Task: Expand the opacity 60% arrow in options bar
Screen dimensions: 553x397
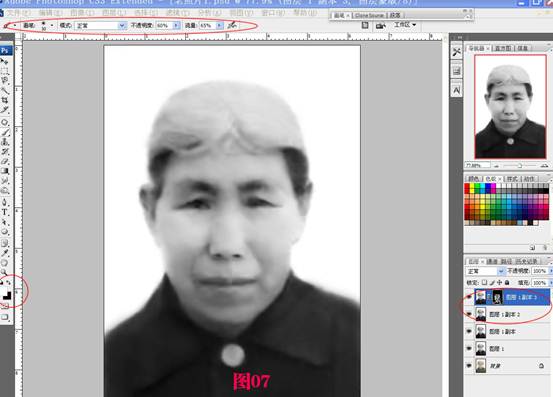Action: click(176, 25)
